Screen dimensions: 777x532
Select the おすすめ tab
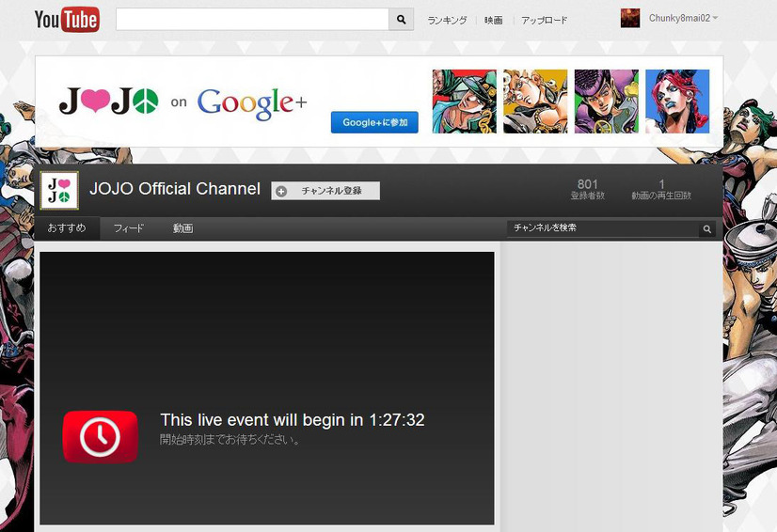[67, 228]
